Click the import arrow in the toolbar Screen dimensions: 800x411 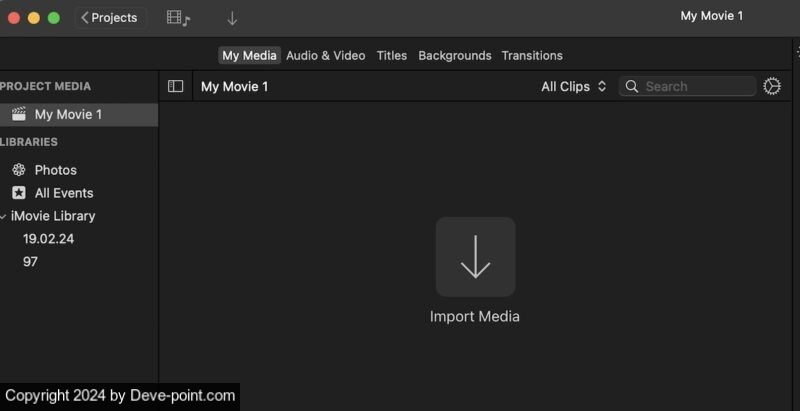[x=232, y=18]
